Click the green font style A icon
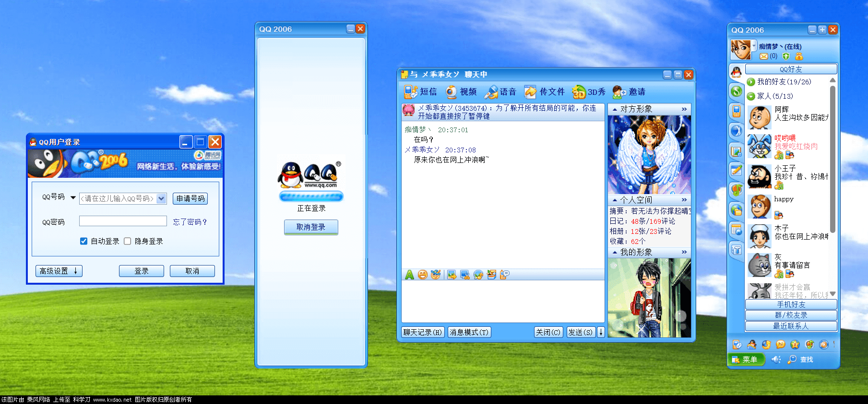This screenshot has width=868, height=404. [x=409, y=275]
